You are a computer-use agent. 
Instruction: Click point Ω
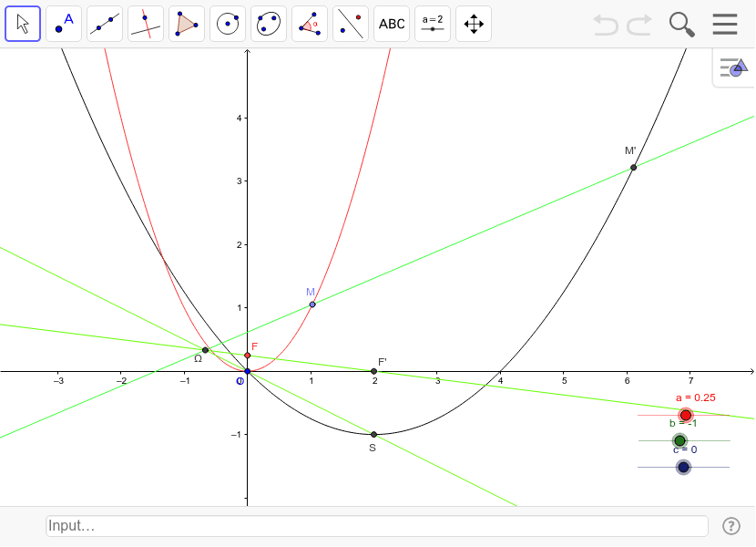point(205,350)
